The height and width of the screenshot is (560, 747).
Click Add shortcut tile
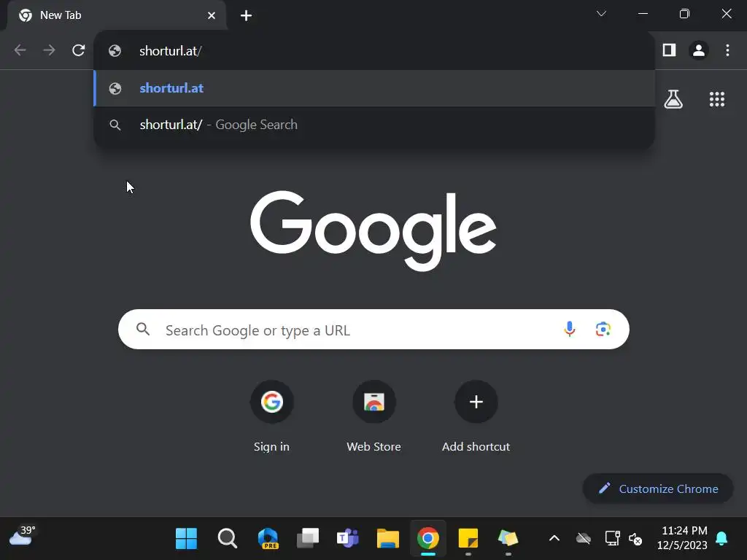tap(476, 416)
